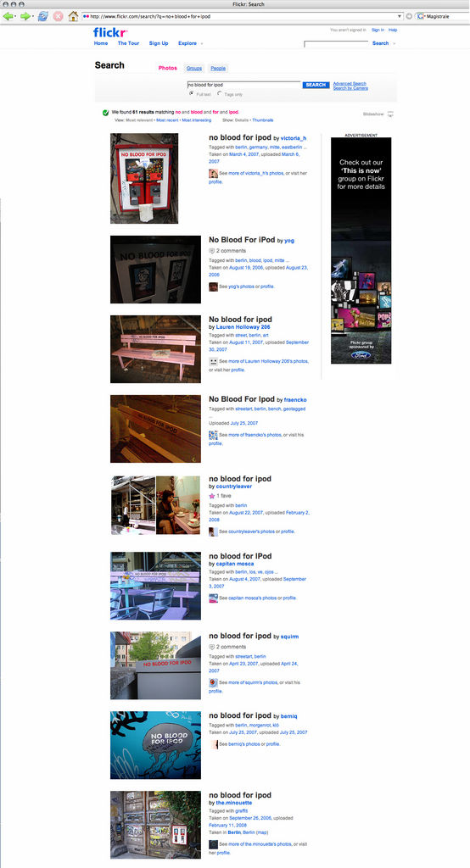Click the Slideshow icon

click(x=390, y=114)
